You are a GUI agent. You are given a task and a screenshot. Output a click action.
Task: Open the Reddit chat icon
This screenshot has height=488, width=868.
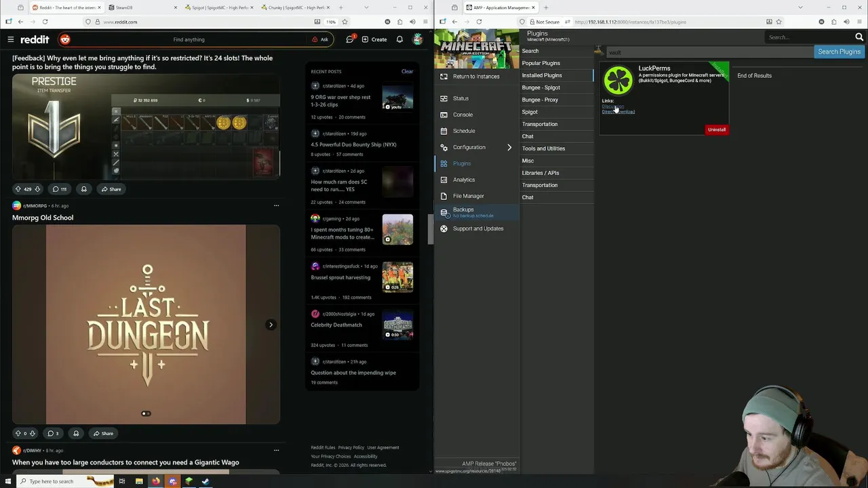coord(350,39)
